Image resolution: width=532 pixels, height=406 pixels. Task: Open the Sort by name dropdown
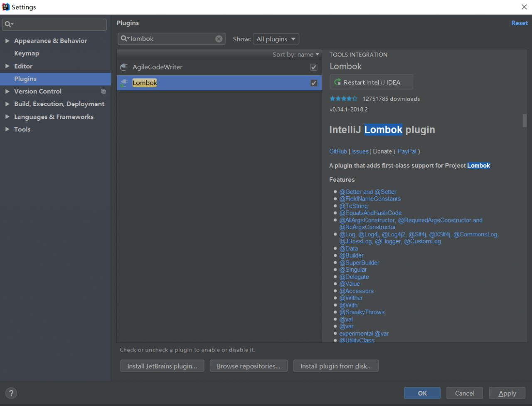coord(296,54)
